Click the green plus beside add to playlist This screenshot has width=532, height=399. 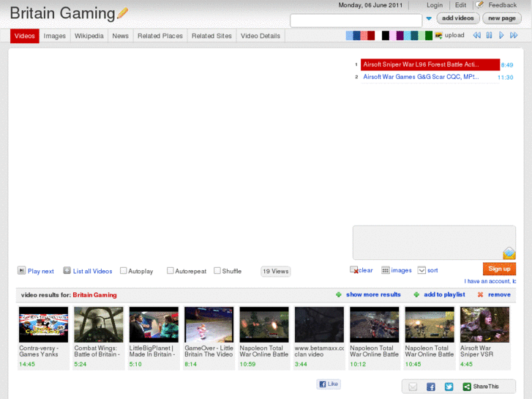tap(416, 294)
